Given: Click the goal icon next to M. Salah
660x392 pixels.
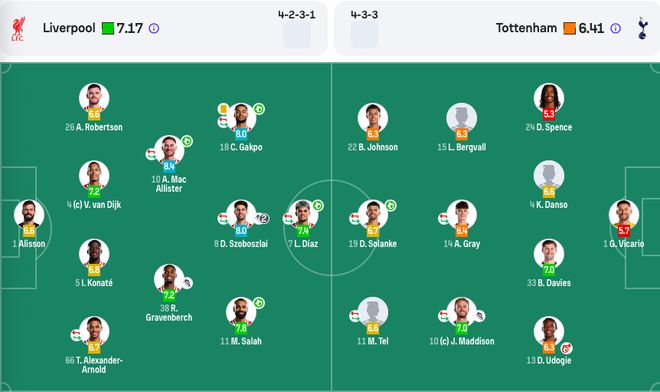Looking at the screenshot, I should pyautogui.click(x=259, y=303).
